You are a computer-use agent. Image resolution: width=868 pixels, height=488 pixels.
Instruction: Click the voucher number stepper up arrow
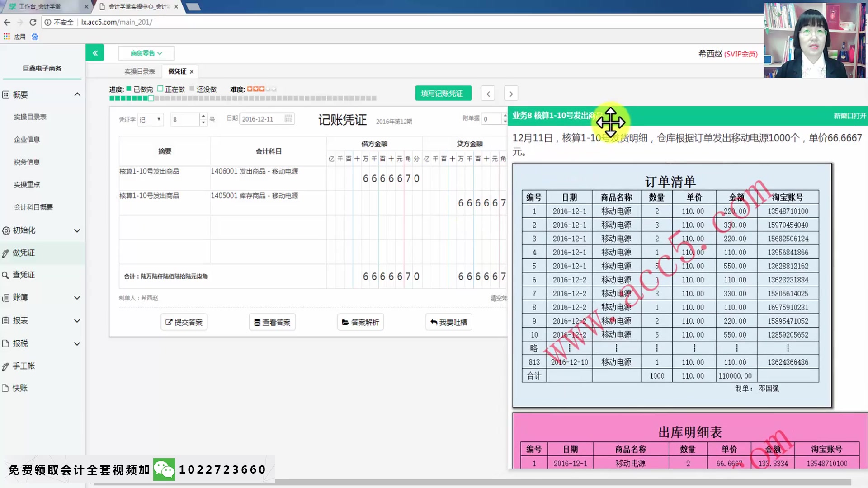[203, 116]
